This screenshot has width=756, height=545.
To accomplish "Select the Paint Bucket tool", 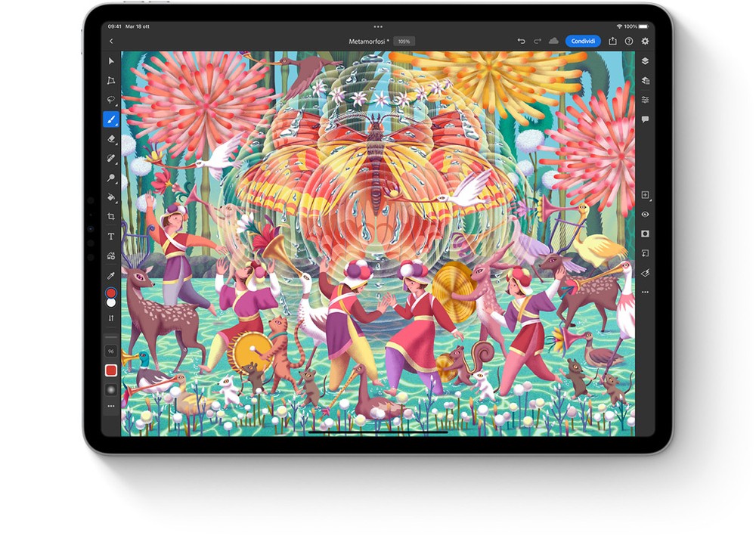I will pyautogui.click(x=111, y=197).
